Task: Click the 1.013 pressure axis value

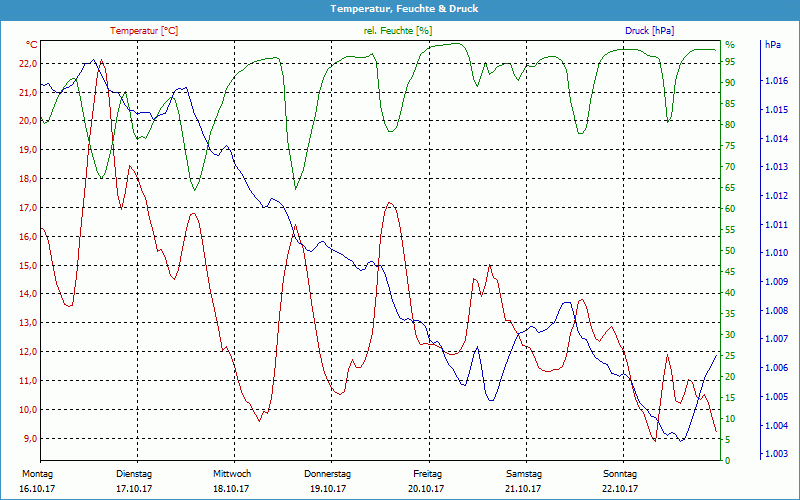Action: (x=777, y=167)
